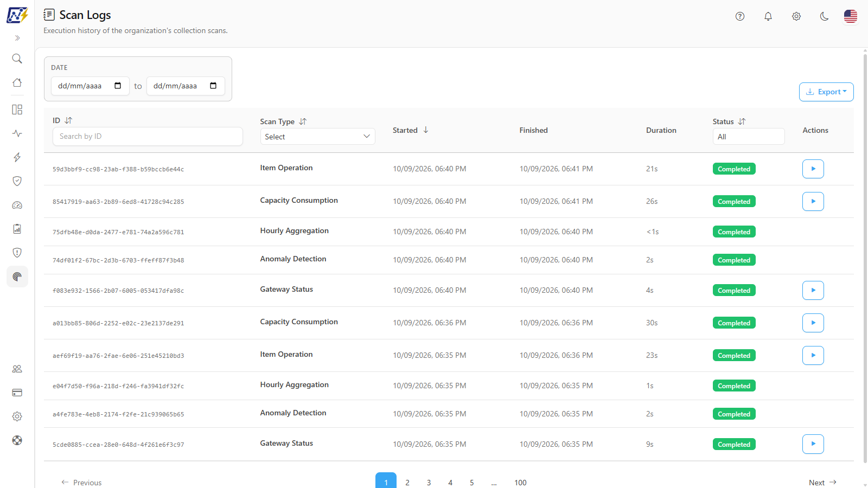The image size is (868, 488).
Task: Click the Next page link
Action: 823,482
